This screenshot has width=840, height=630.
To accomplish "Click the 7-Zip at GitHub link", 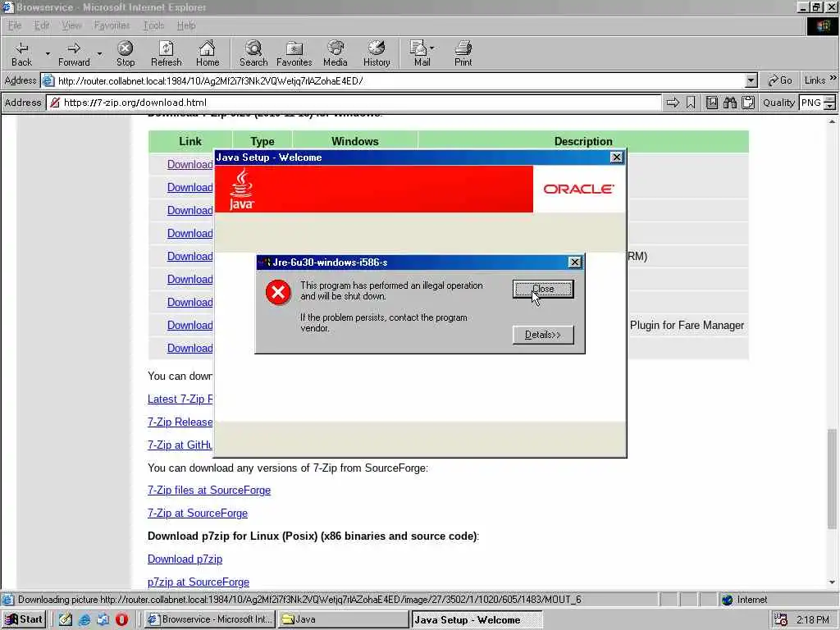I will point(180,445).
